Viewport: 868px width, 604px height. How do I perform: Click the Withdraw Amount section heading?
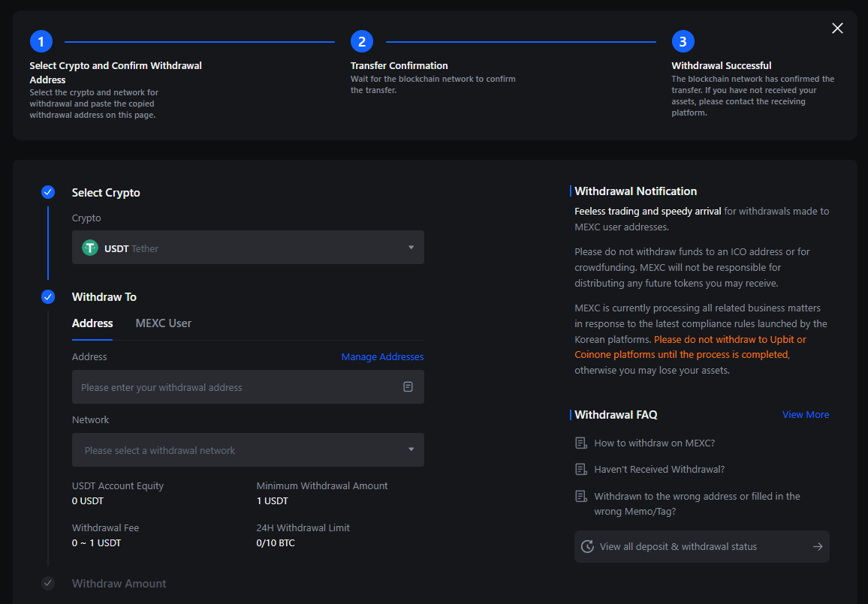119,584
